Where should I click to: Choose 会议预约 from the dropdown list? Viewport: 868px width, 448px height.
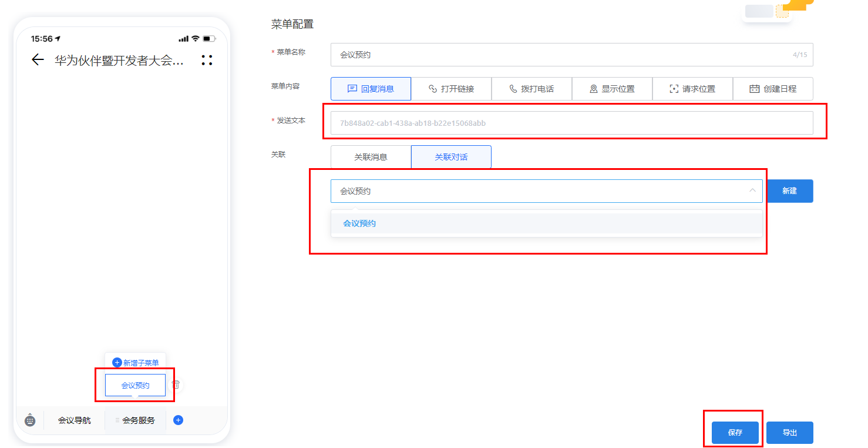click(x=547, y=223)
